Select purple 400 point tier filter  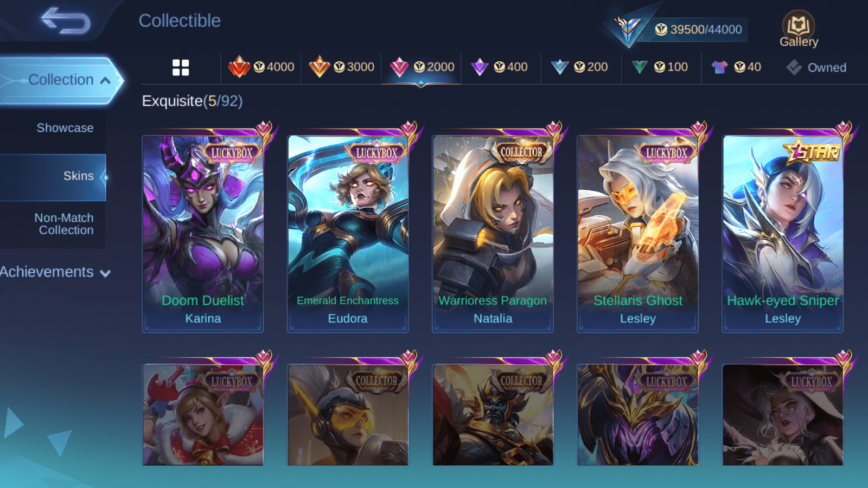pyautogui.click(x=499, y=67)
